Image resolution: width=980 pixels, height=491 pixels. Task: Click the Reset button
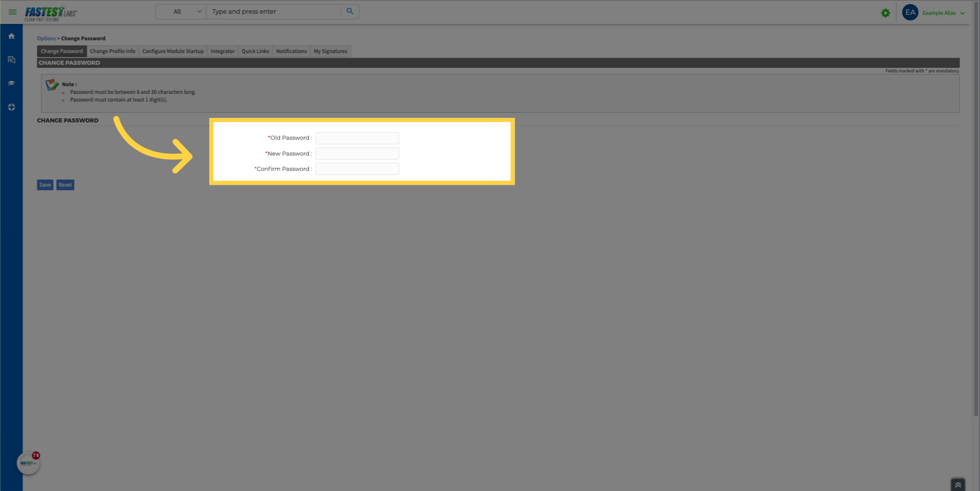pos(65,185)
